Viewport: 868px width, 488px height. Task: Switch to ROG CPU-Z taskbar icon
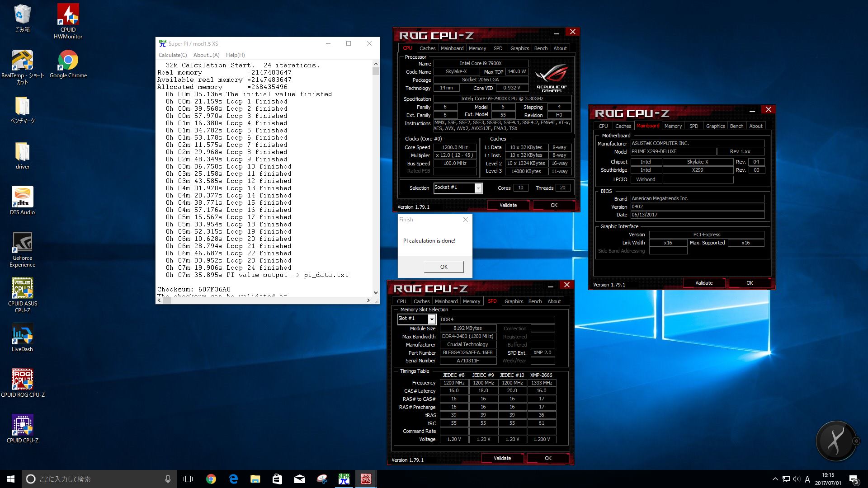point(366,479)
